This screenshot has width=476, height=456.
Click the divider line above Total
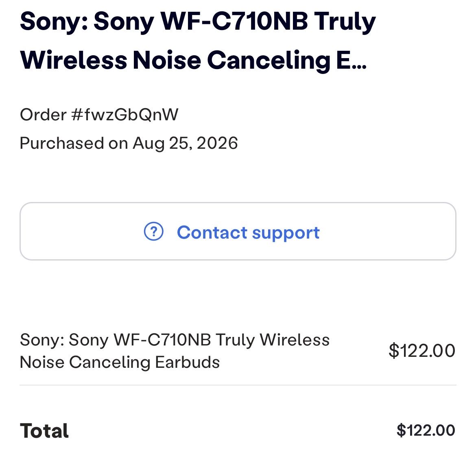tap(238, 385)
